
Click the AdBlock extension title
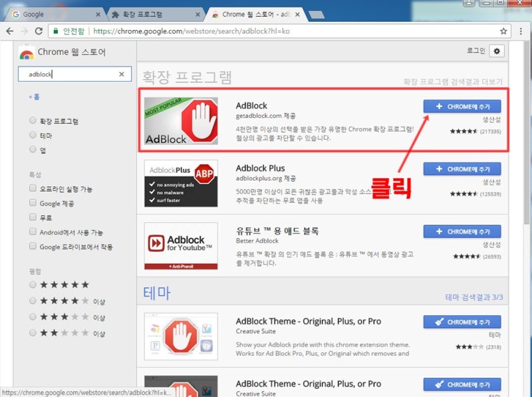pos(251,106)
